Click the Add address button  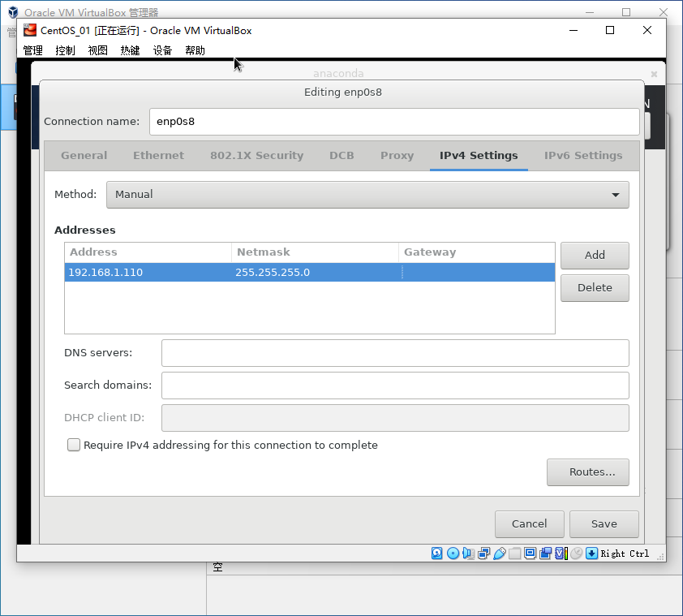(595, 255)
